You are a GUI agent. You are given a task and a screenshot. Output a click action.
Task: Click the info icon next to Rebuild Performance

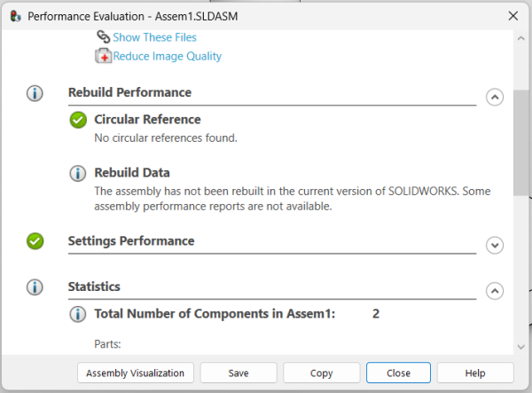35,93
